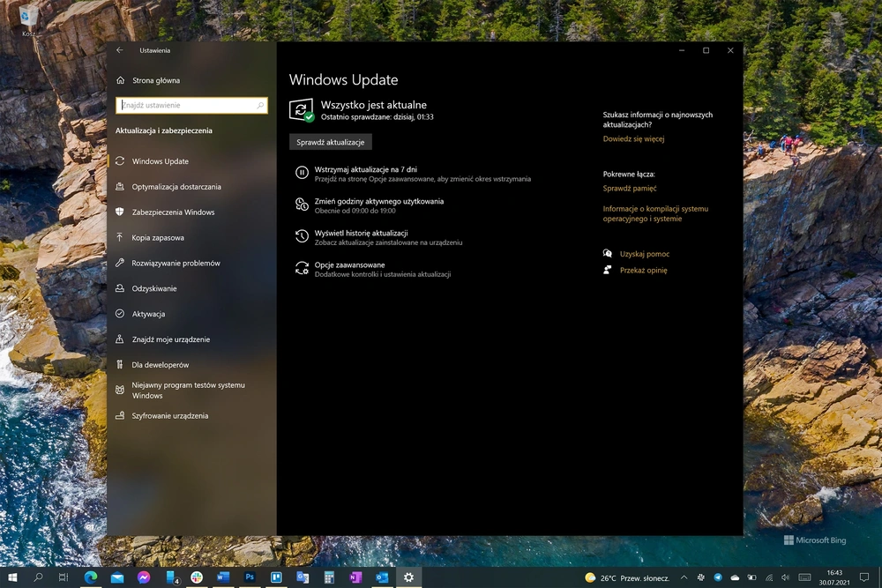
Task: Click the search magnifier in Znajdź ustawienie
Action: (260, 105)
